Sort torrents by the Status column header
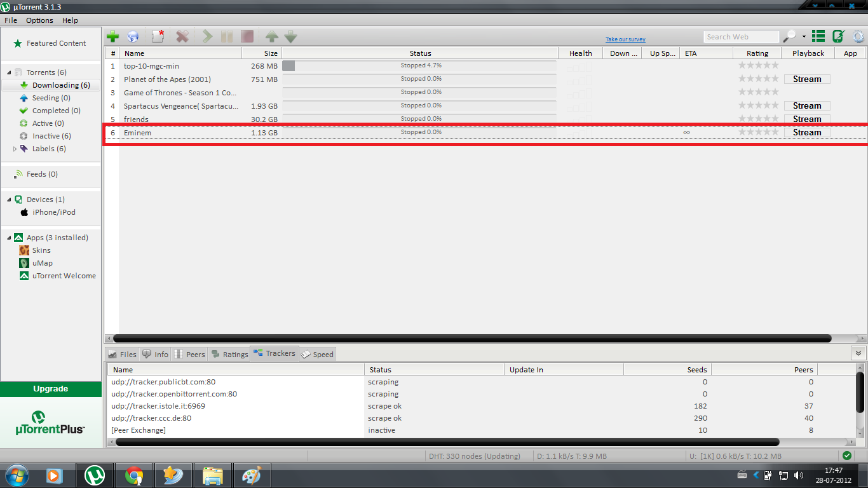This screenshot has height=488, width=868. (420, 53)
